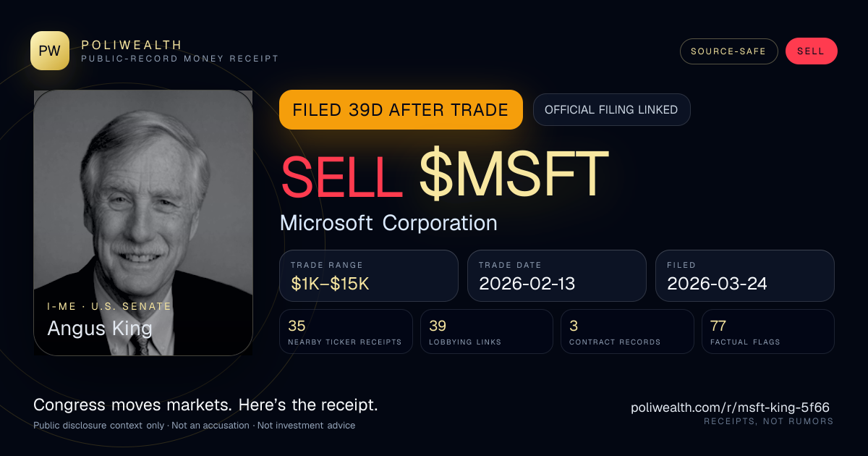Open the POLIWEALTH brand title

tap(132, 45)
